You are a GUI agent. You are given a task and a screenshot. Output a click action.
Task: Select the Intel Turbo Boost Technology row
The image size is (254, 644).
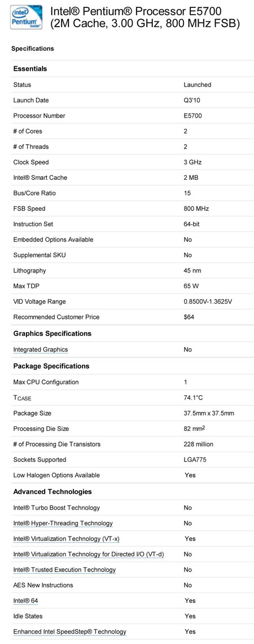[133, 508]
